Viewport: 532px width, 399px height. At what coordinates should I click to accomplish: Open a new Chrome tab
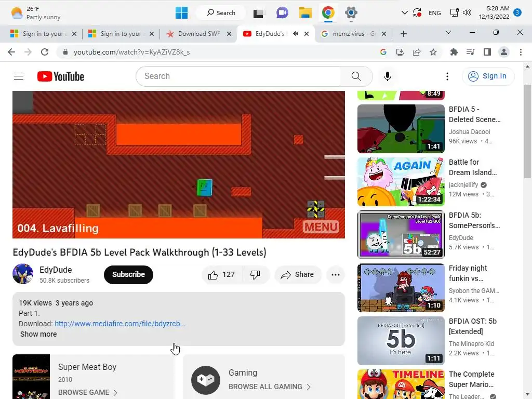coord(403,34)
